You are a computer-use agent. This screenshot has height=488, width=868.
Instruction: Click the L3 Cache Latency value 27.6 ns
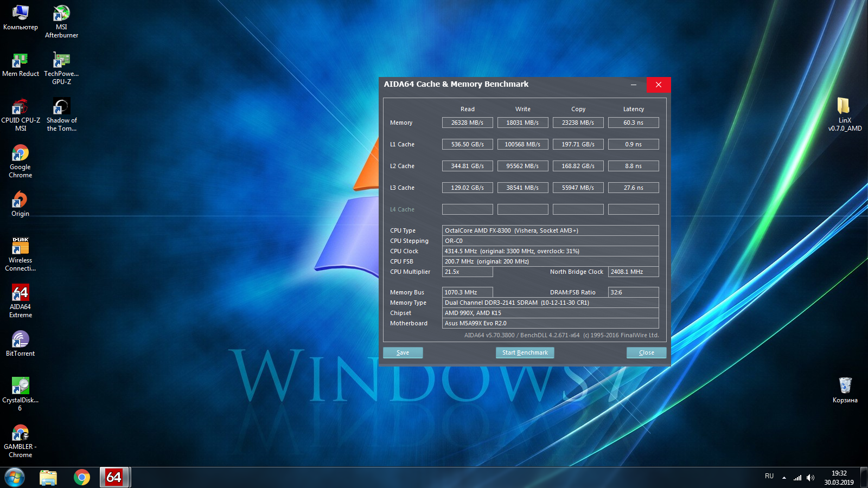[634, 188]
